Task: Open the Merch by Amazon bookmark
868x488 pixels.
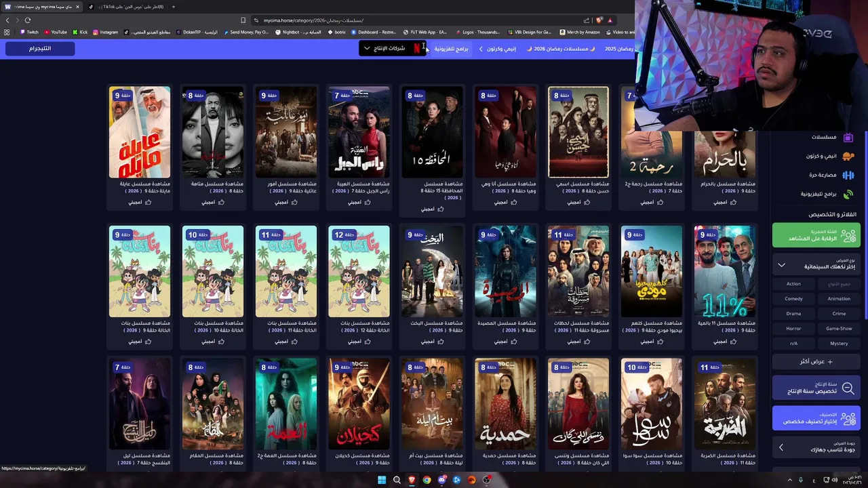Action: 580,32
